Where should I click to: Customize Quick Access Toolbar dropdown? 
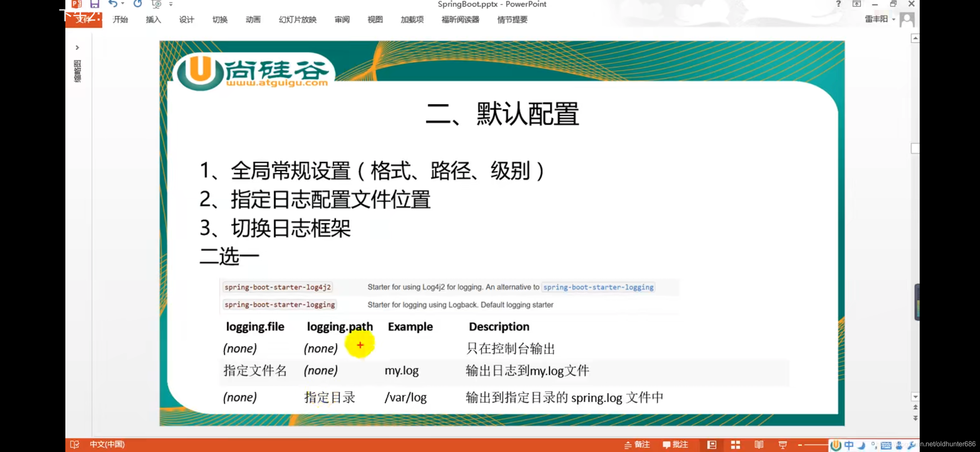tap(171, 4)
